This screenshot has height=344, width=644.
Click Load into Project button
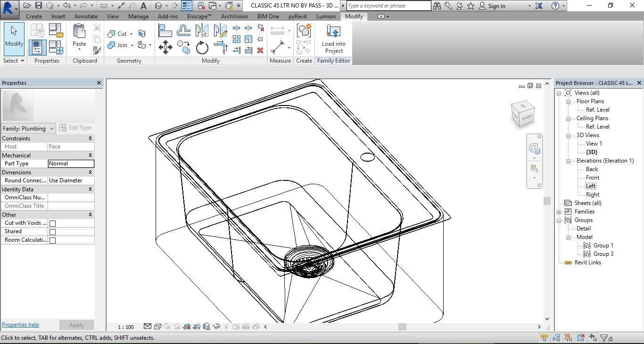coord(334,39)
